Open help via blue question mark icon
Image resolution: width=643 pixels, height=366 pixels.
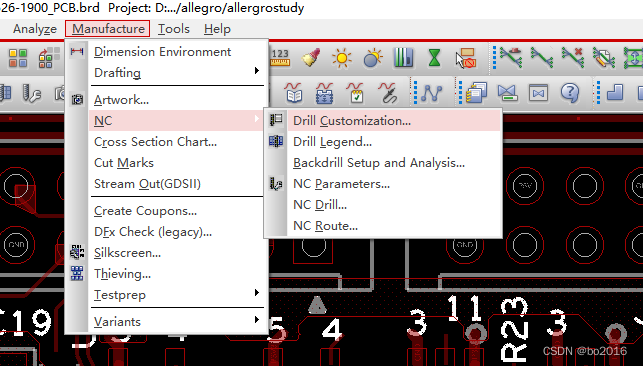click(570, 93)
